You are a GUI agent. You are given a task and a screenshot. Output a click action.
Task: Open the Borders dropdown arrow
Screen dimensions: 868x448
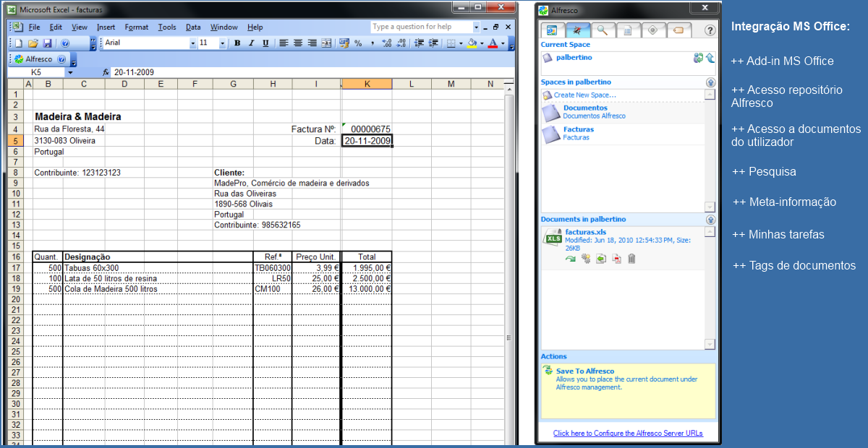460,43
